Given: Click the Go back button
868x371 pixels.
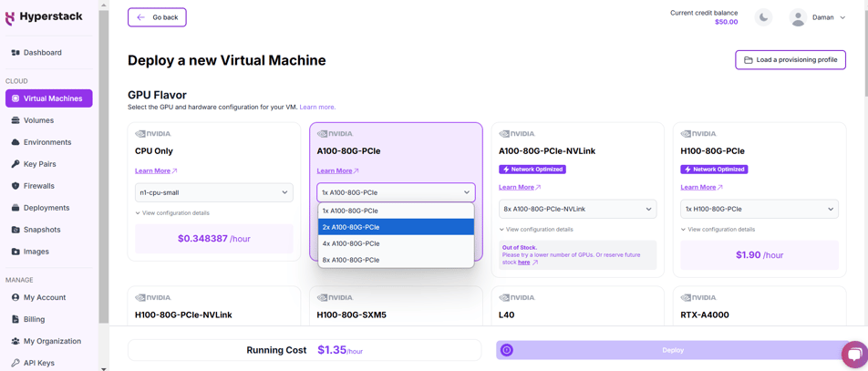Looking at the screenshot, I should 157,17.
